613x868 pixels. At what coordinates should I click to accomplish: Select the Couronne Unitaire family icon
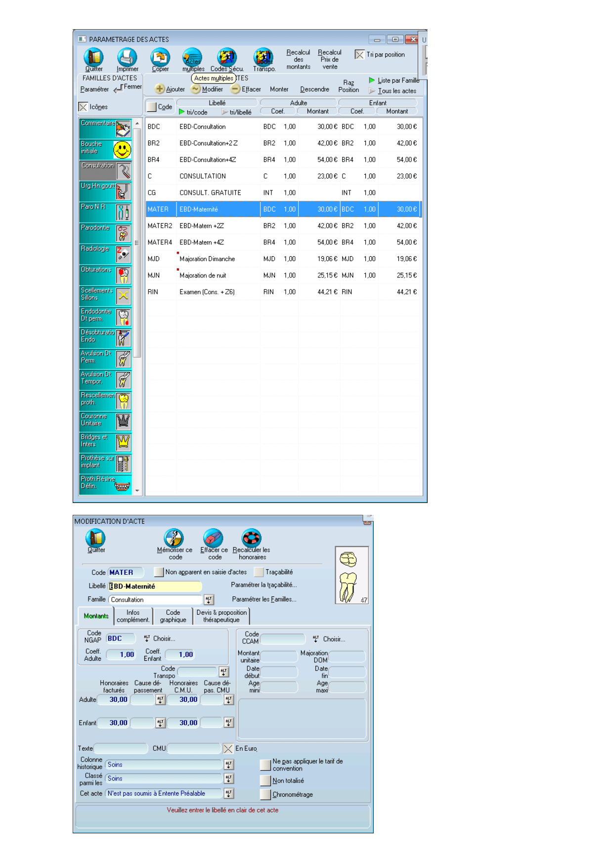[x=123, y=421]
